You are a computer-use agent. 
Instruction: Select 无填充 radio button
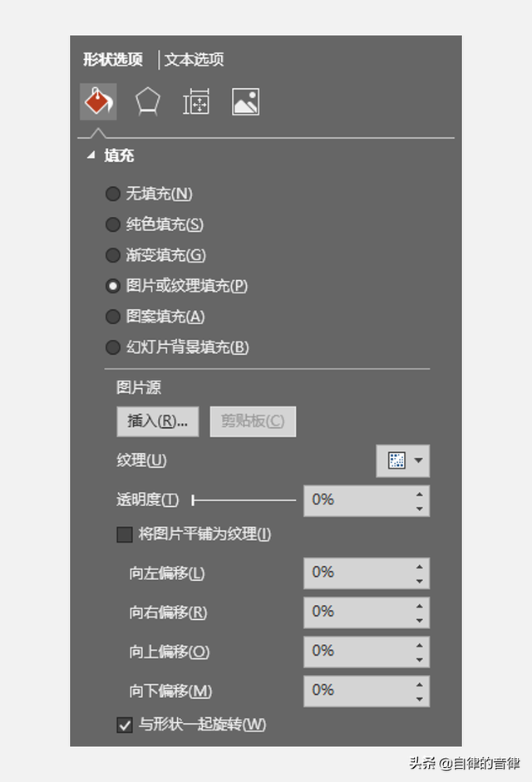[x=113, y=194]
